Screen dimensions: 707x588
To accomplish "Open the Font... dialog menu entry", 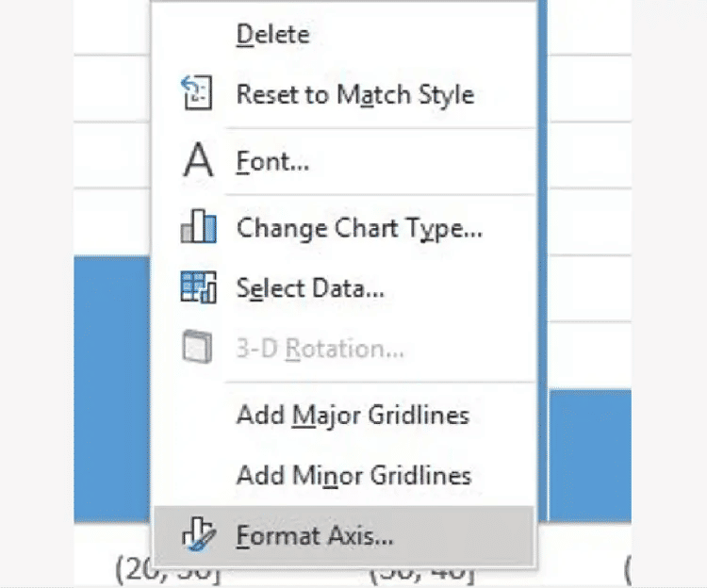I will (272, 161).
